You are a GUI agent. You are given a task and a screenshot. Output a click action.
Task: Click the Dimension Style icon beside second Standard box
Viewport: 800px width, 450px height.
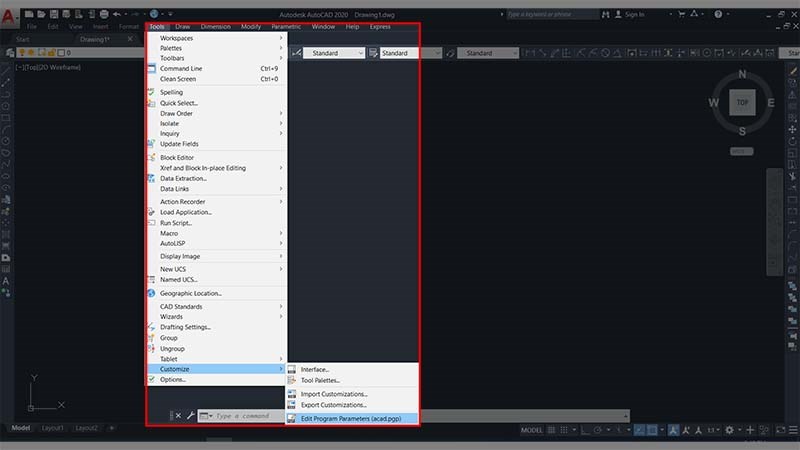pyautogui.click(x=373, y=53)
